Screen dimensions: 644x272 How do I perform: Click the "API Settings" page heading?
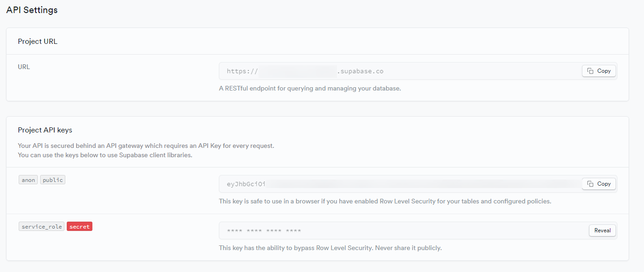point(32,10)
